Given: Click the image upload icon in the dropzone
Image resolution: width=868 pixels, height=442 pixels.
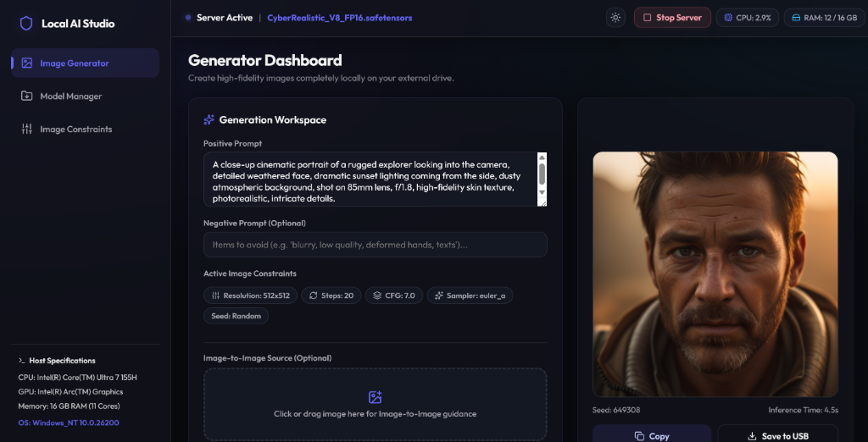Looking at the screenshot, I should tap(376, 397).
